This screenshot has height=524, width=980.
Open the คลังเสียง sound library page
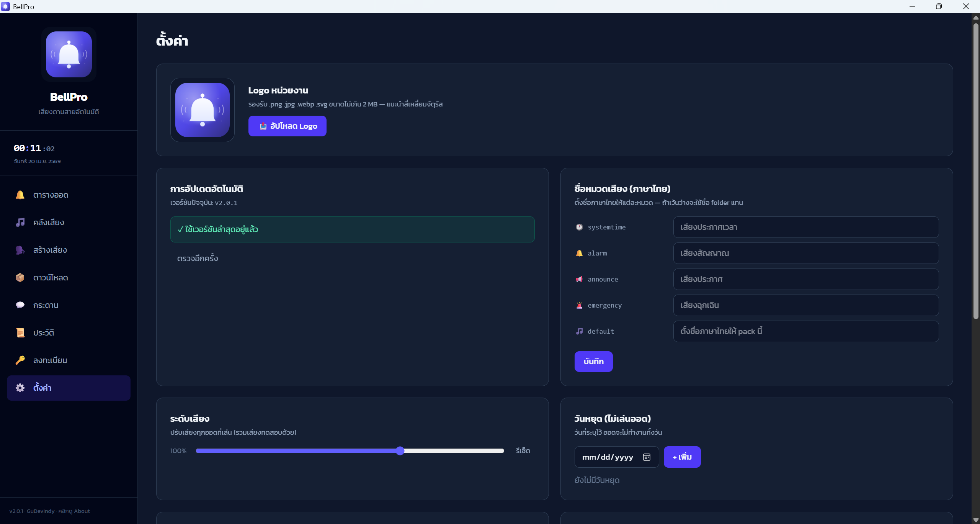coord(69,223)
